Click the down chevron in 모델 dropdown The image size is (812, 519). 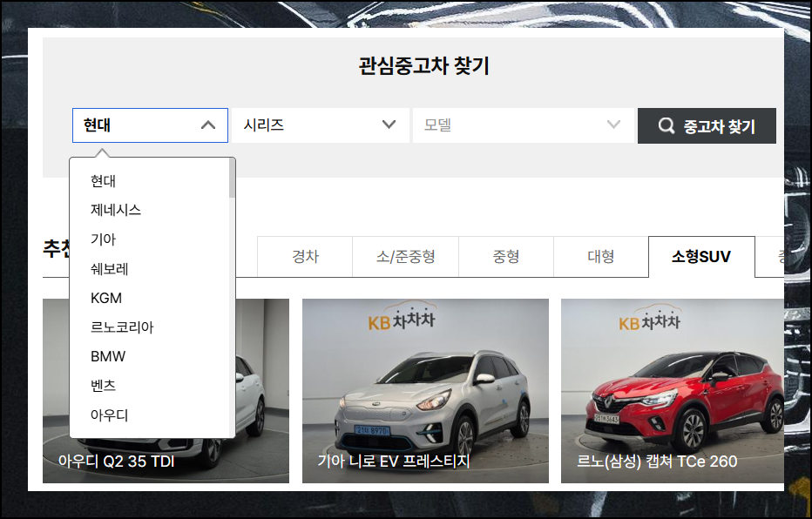coord(613,125)
